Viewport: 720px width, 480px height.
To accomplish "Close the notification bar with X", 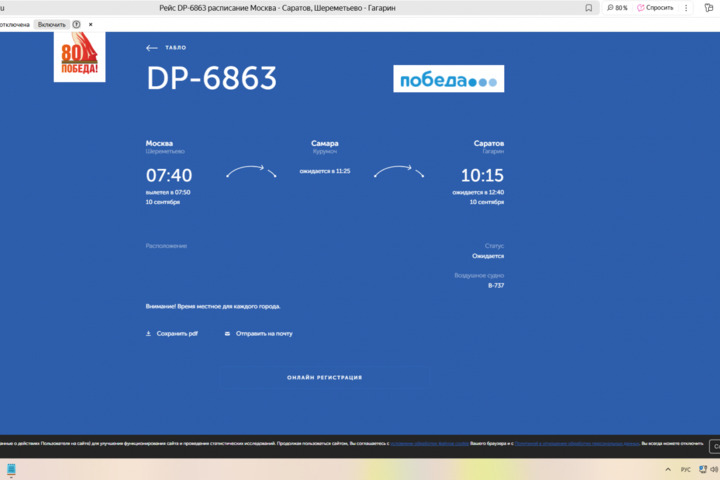I will [90, 24].
